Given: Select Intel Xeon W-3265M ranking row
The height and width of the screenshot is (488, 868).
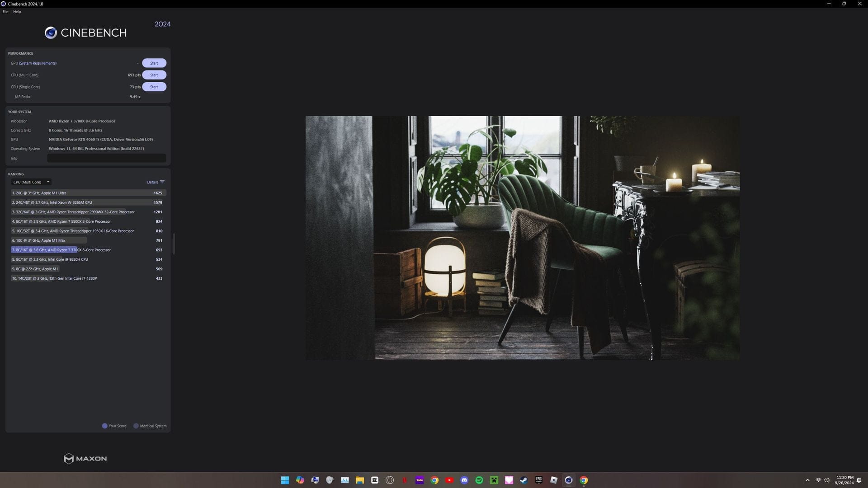Looking at the screenshot, I should (88, 202).
